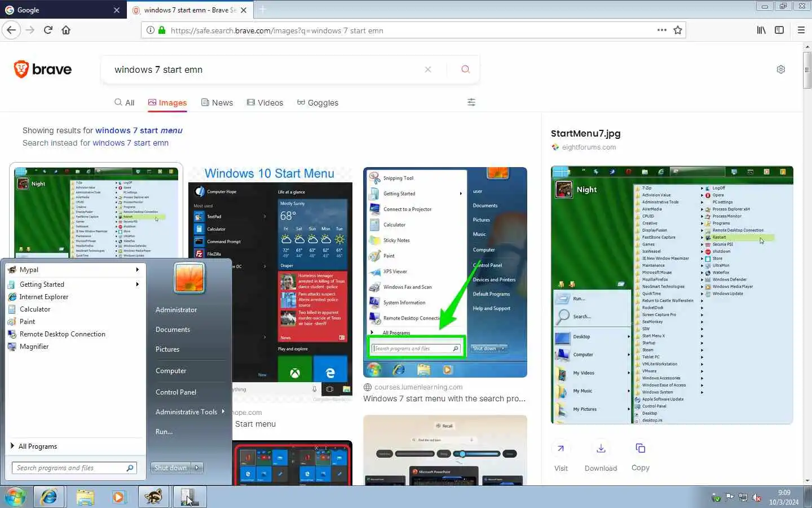The image size is (812, 508).
Task: Open the Goggles search tab
Action: (317, 103)
